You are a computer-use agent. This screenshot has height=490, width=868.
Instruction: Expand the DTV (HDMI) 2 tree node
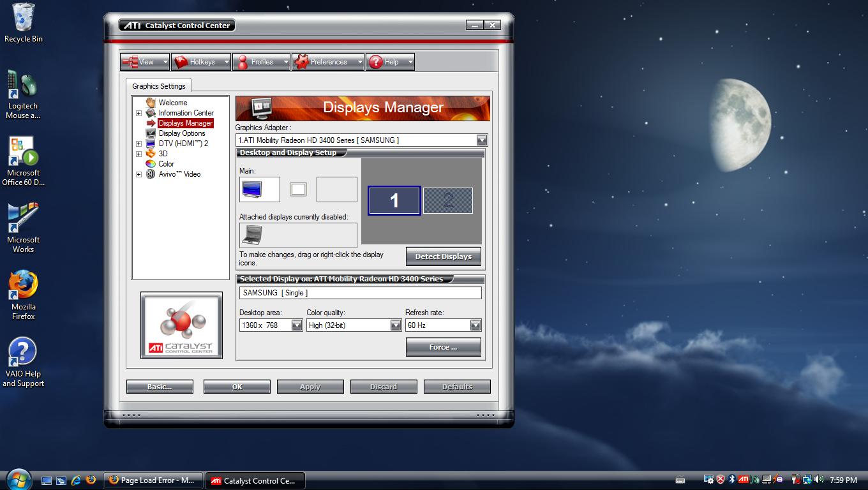(x=138, y=144)
